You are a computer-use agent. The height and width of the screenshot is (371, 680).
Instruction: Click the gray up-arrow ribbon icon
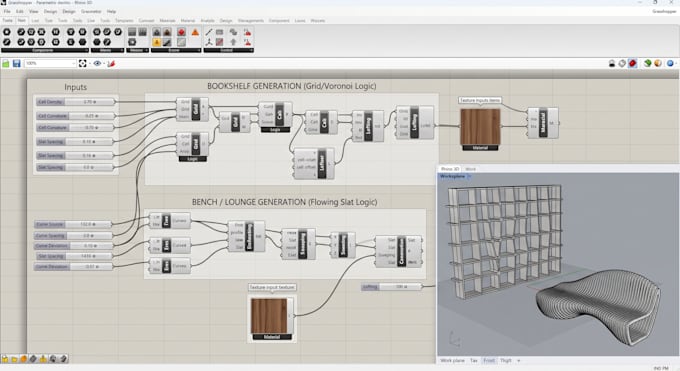[233, 42]
